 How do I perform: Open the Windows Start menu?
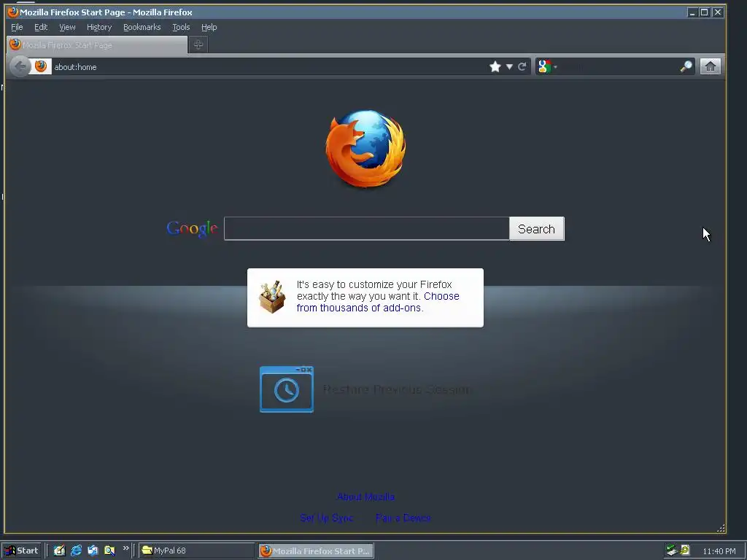coord(21,551)
